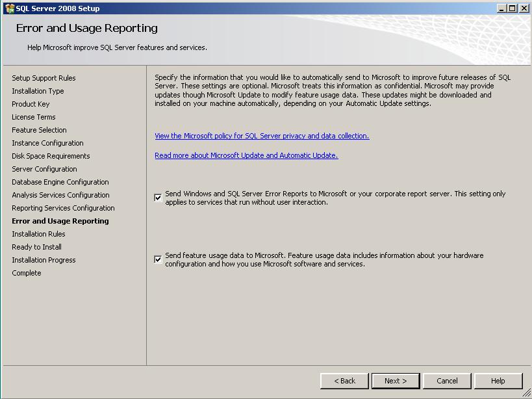Screen dimensions: 532x399
Task: Select the Feature Selection step
Action: click(x=39, y=130)
